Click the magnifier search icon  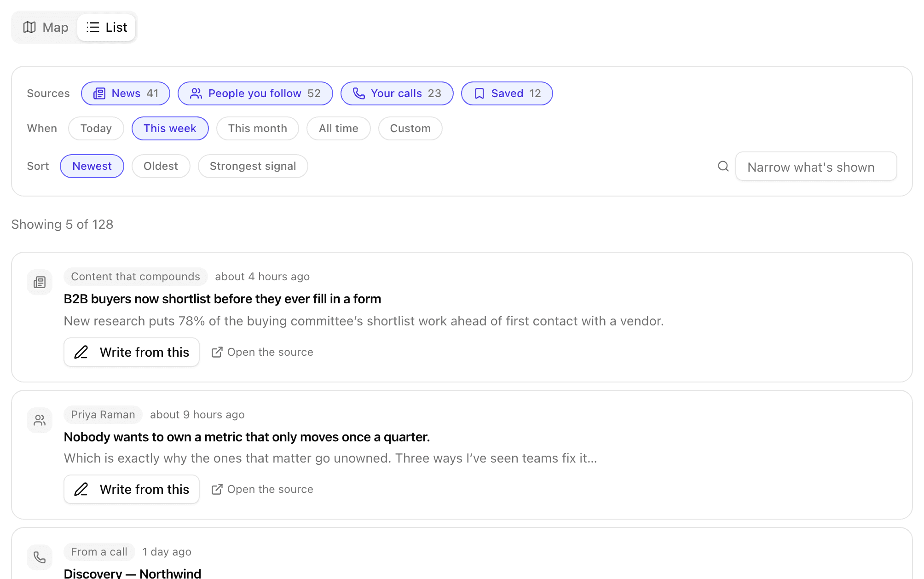coord(723,166)
